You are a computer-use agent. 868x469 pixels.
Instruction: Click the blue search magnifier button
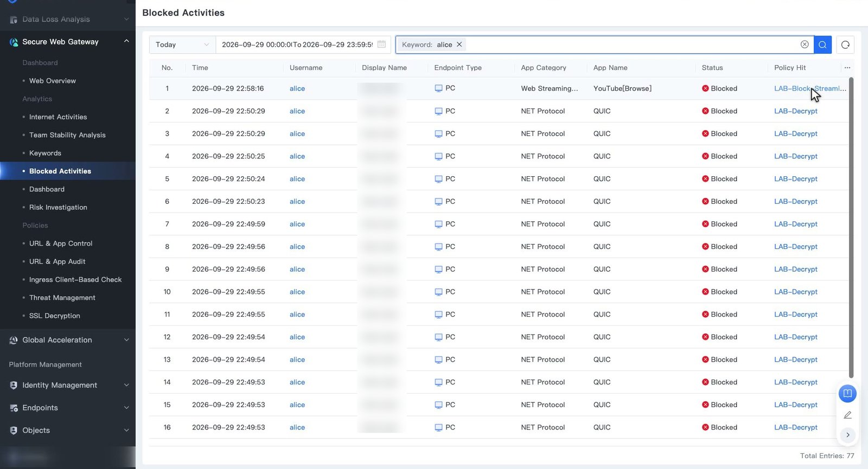(822, 44)
